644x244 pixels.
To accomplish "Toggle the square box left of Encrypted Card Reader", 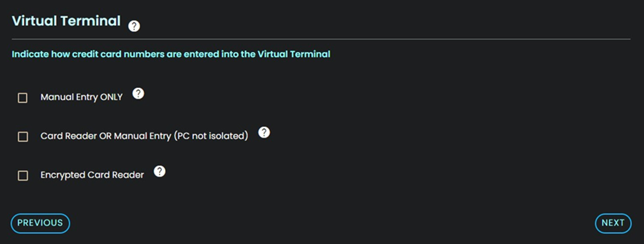I will coord(22,176).
